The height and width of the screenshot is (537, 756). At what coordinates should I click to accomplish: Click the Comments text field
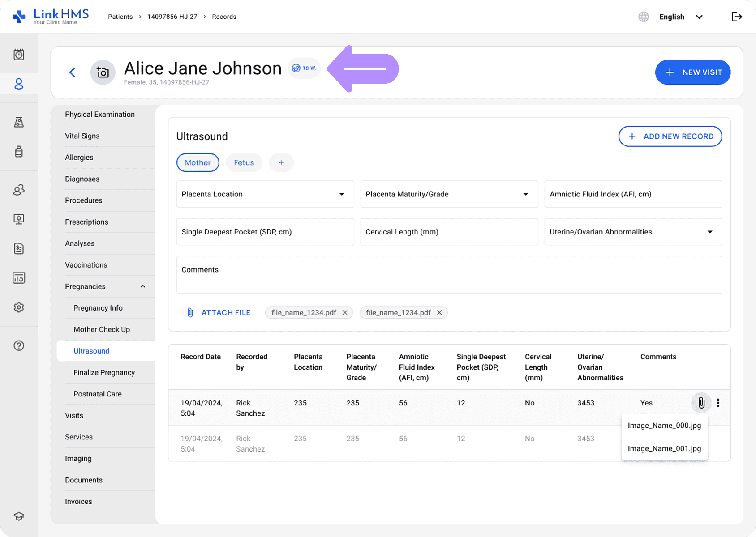pyautogui.click(x=449, y=275)
